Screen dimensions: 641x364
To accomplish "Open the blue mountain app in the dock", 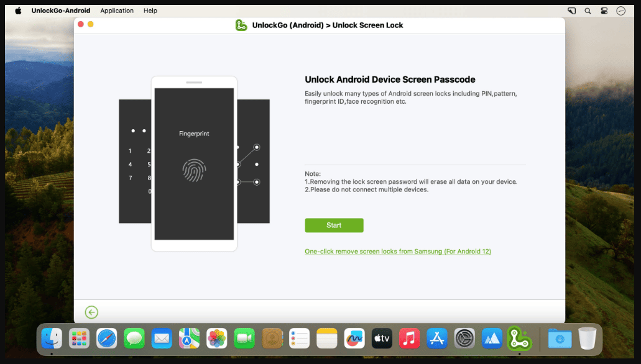I will point(492,339).
